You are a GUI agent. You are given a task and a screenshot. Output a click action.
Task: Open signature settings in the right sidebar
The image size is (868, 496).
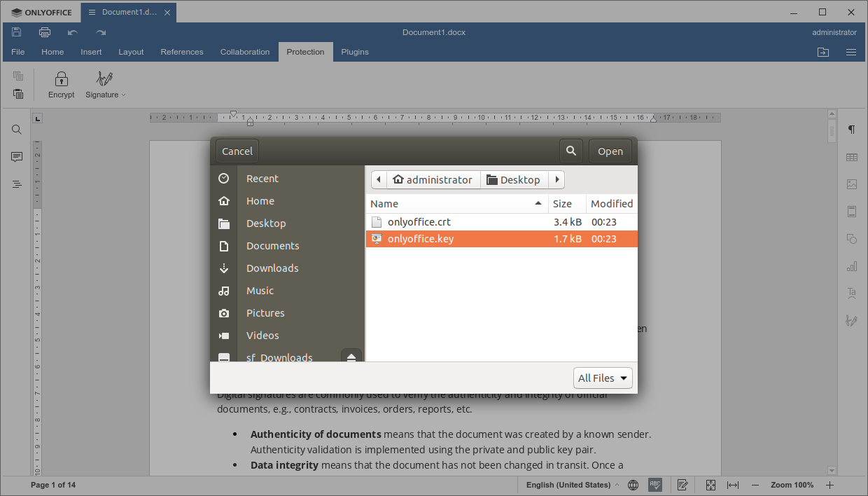(x=851, y=320)
